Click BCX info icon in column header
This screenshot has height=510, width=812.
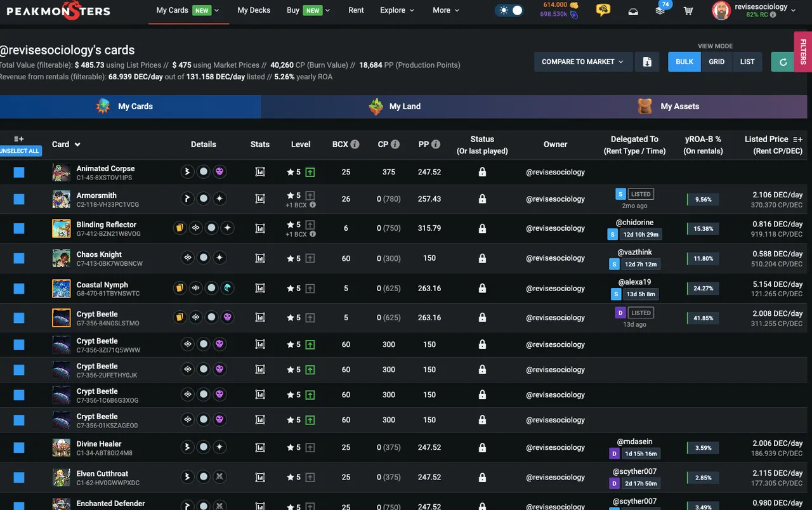pyautogui.click(x=355, y=144)
